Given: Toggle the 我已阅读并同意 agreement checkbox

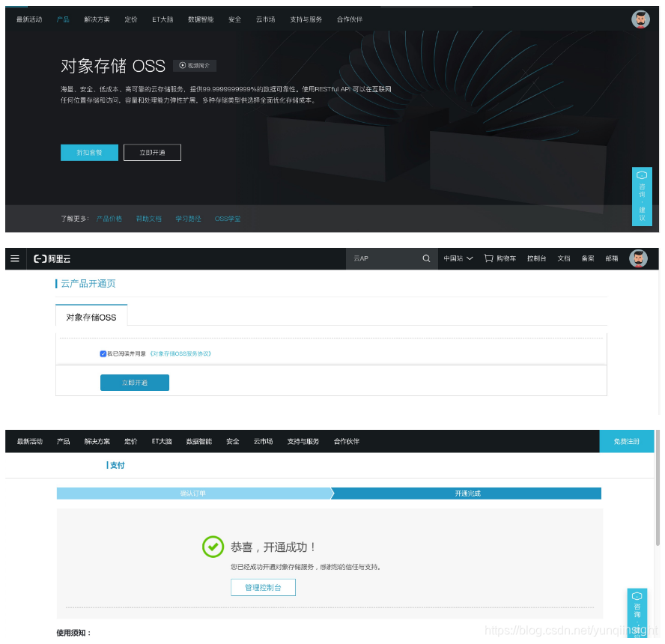Looking at the screenshot, I should [103, 354].
